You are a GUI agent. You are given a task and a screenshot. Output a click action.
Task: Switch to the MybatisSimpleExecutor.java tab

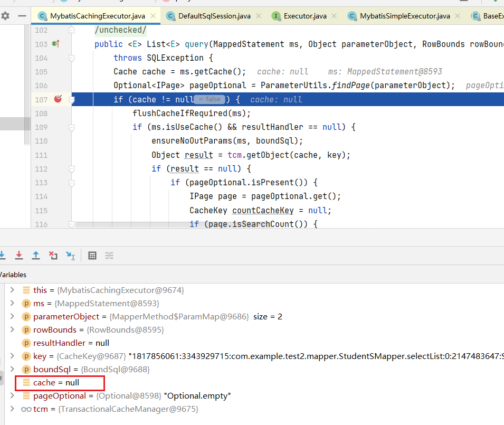(x=404, y=16)
